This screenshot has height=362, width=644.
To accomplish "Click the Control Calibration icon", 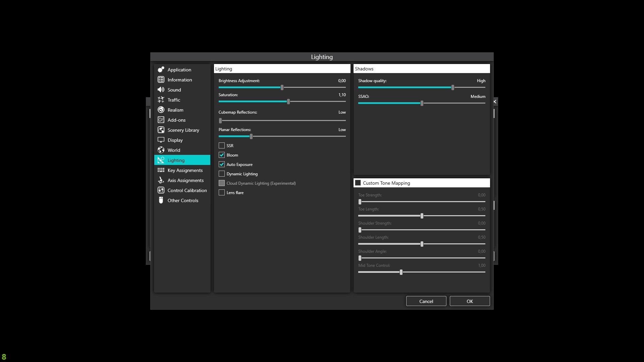I will click(x=161, y=190).
